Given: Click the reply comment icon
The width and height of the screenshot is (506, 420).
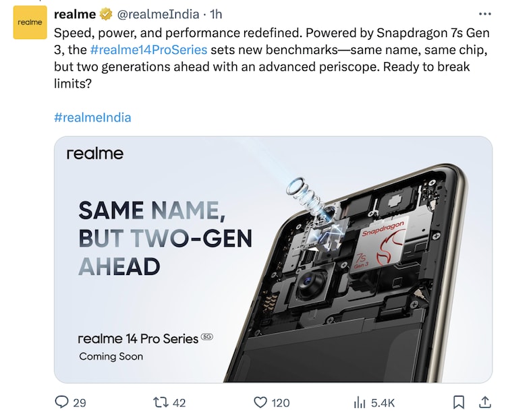Looking at the screenshot, I should click(x=62, y=402).
